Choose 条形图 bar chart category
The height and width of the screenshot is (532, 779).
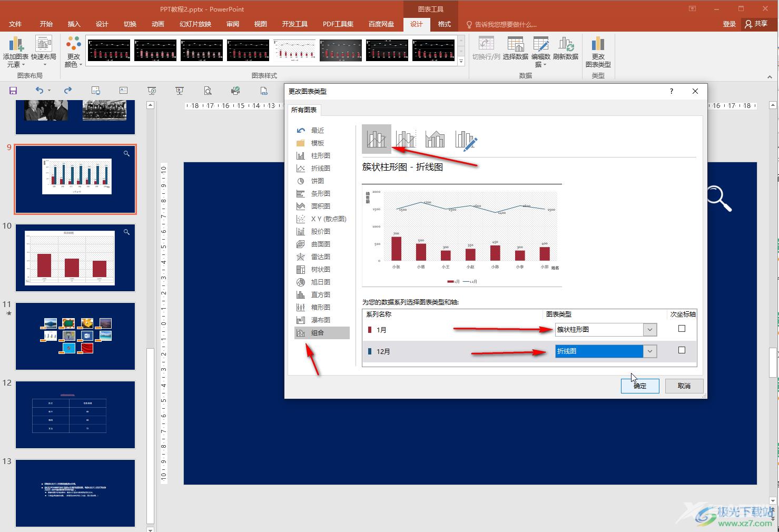(322, 193)
